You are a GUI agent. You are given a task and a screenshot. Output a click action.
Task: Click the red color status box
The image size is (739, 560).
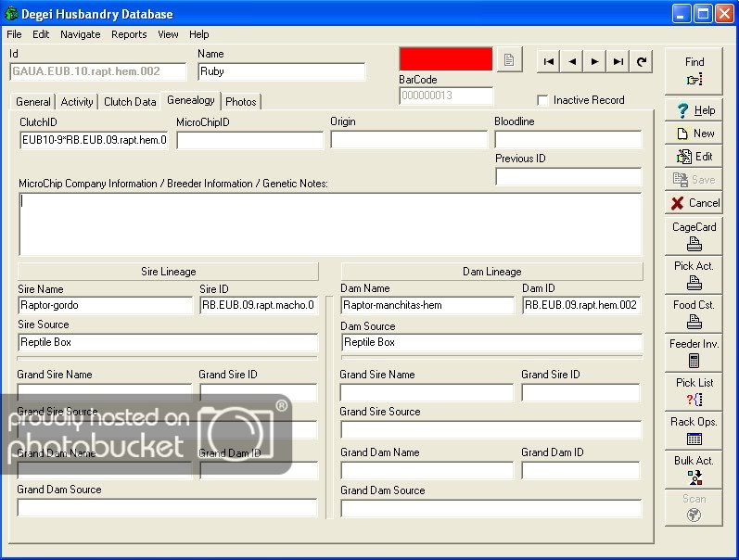point(445,59)
